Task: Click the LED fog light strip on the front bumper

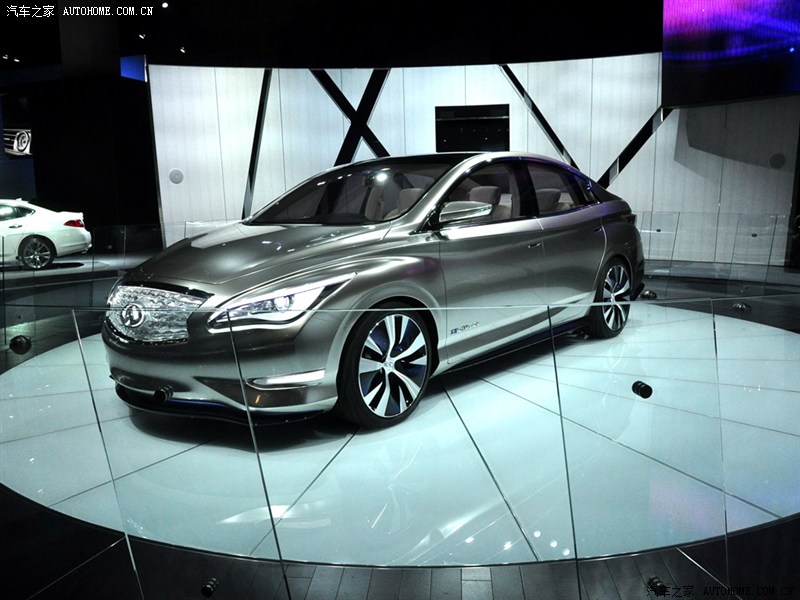Action: pos(289,379)
